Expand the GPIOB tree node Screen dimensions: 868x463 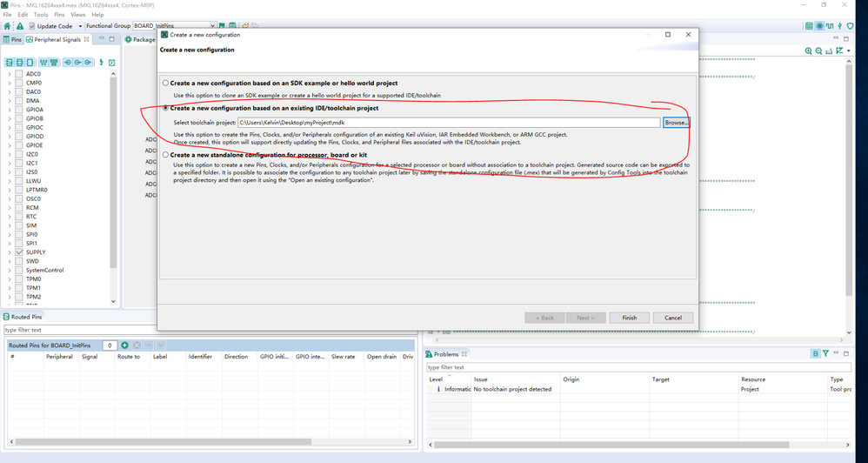pyautogui.click(x=10, y=118)
